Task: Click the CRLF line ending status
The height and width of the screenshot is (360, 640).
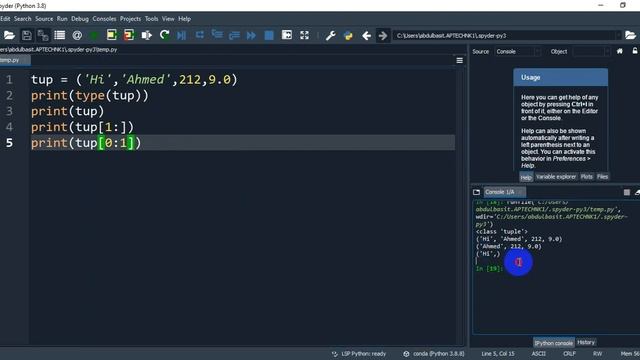Action: click(569, 354)
